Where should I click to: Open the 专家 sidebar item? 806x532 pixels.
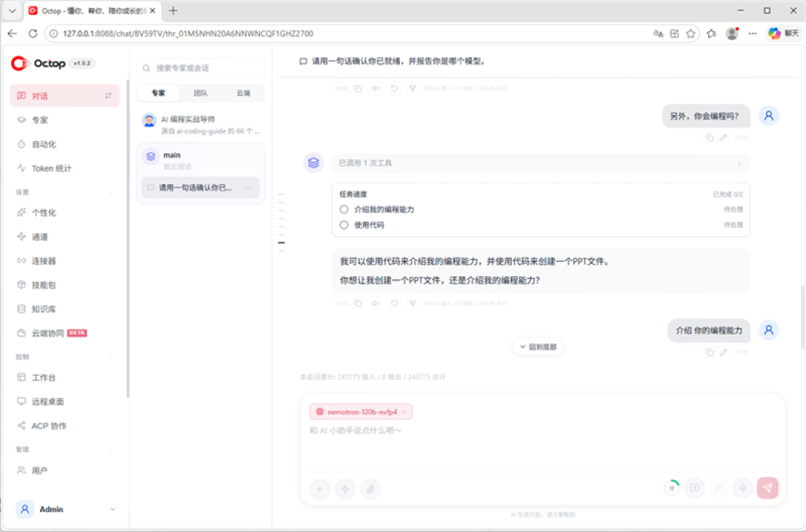(x=65, y=120)
